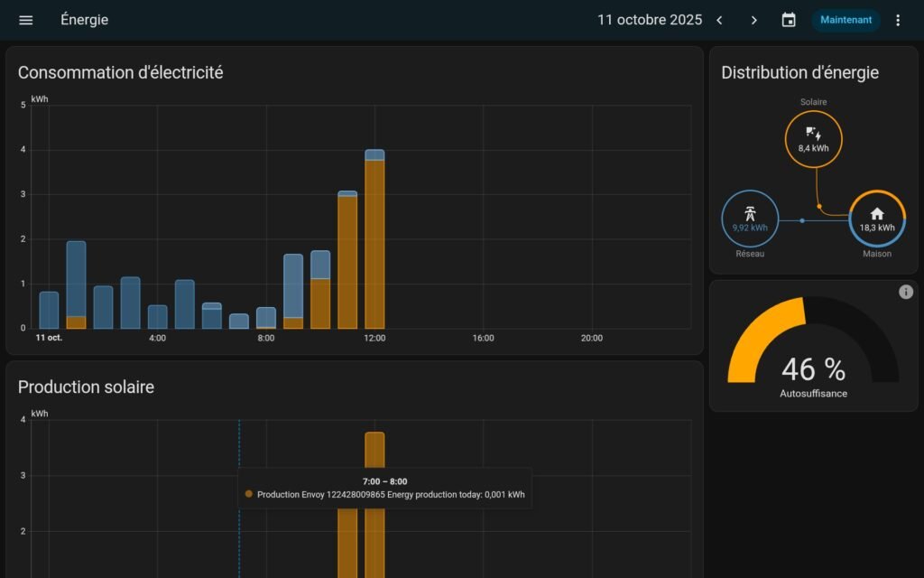
Task: Go to the next day
Action: pyautogui.click(x=754, y=20)
